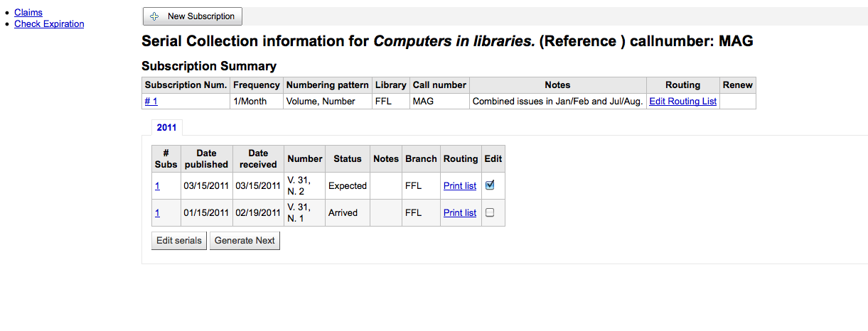Screen dimensions: 868x331
Task: Open subs link 1 in Expected row
Action: tap(157, 186)
